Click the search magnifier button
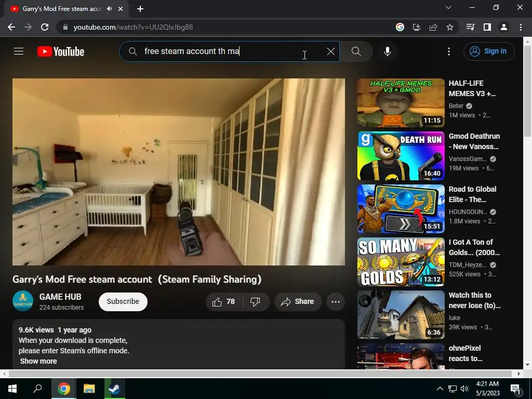Image resolution: width=532 pixels, height=399 pixels. 356,51
